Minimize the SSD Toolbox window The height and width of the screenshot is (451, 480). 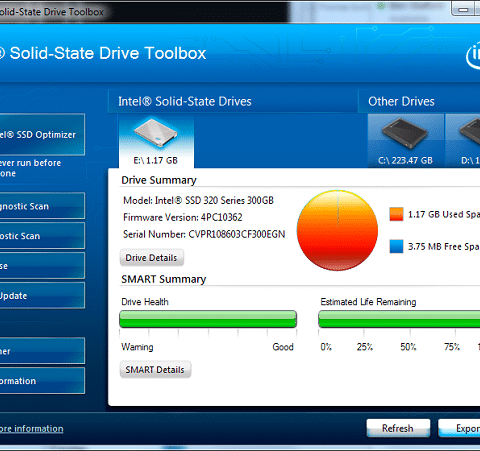point(463,9)
